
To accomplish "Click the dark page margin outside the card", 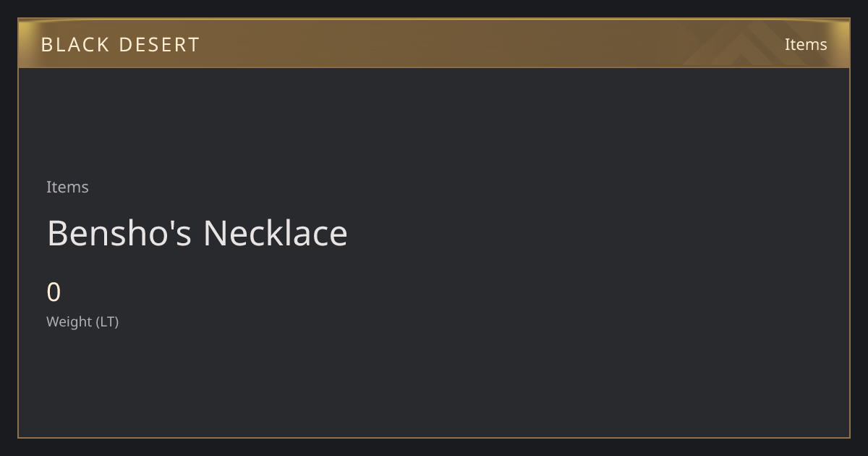I will tap(434, 447).
